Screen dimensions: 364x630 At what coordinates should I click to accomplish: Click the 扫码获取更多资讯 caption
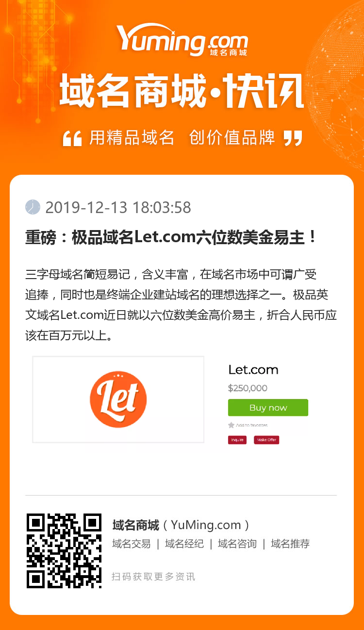tap(153, 577)
